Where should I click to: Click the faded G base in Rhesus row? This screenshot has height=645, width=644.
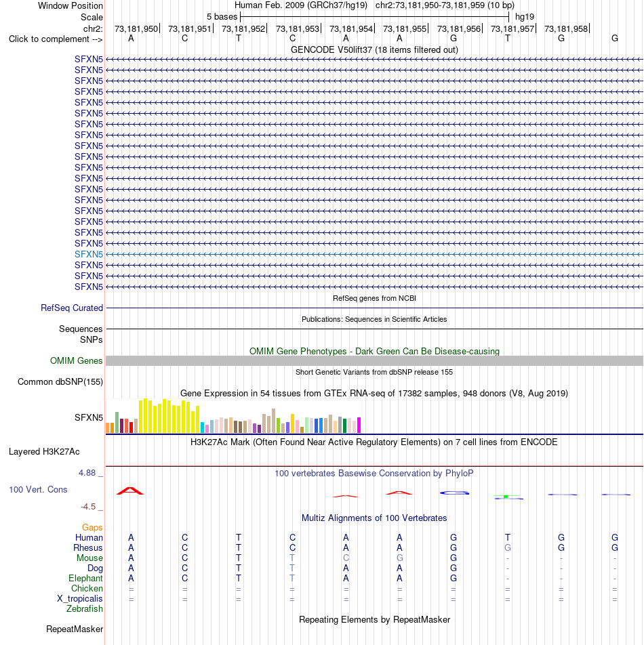pyautogui.click(x=508, y=548)
